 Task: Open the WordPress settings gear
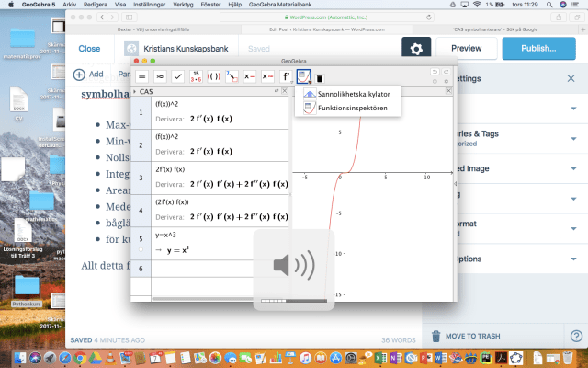coord(416,49)
